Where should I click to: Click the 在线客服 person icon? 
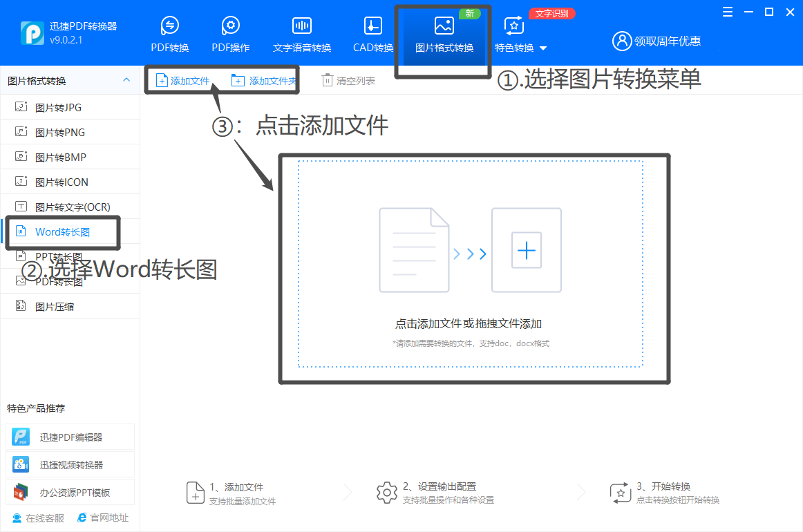(x=17, y=518)
